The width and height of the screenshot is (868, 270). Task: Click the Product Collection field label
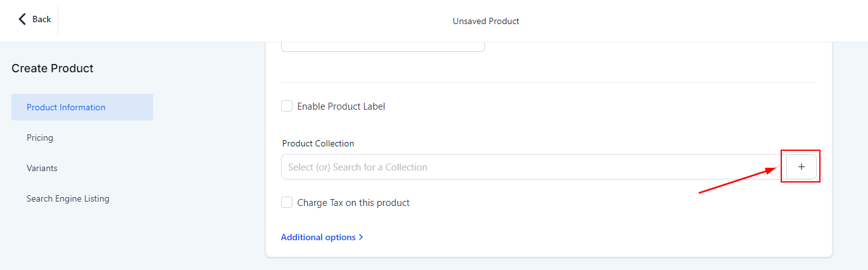click(x=318, y=143)
